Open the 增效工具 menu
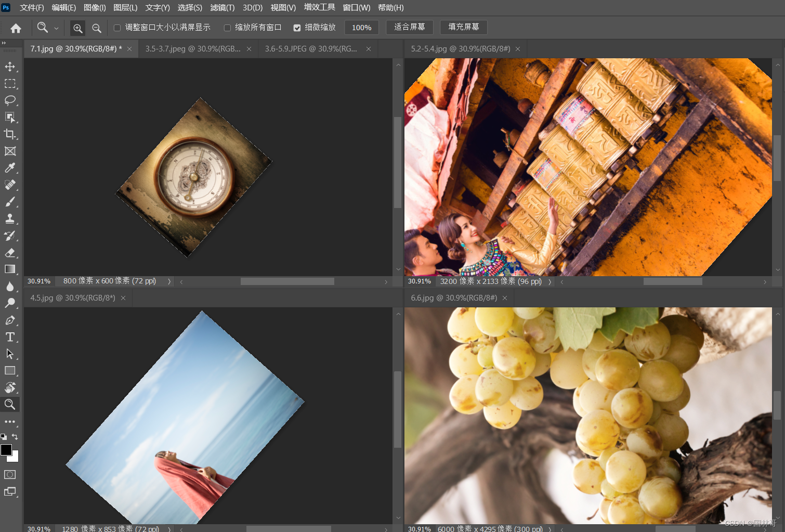This screenshot has height=532, width=785. pos(319,7)
